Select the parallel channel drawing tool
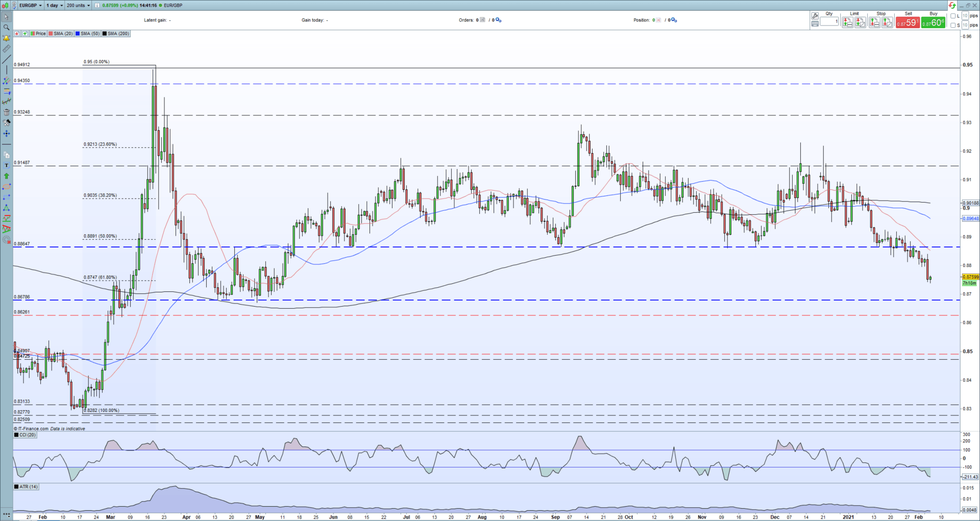 [x=6, y=81]
